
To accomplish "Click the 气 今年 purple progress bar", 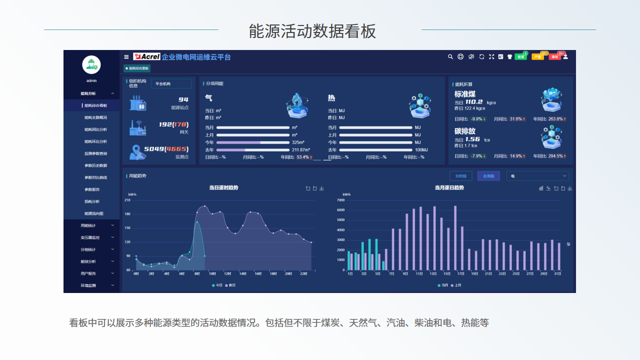I will (253, 142).
